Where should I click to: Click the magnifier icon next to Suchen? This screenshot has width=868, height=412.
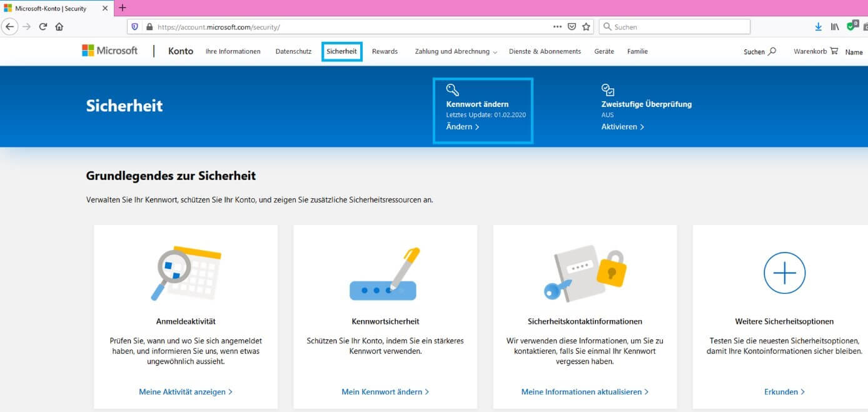coord(772,51)
